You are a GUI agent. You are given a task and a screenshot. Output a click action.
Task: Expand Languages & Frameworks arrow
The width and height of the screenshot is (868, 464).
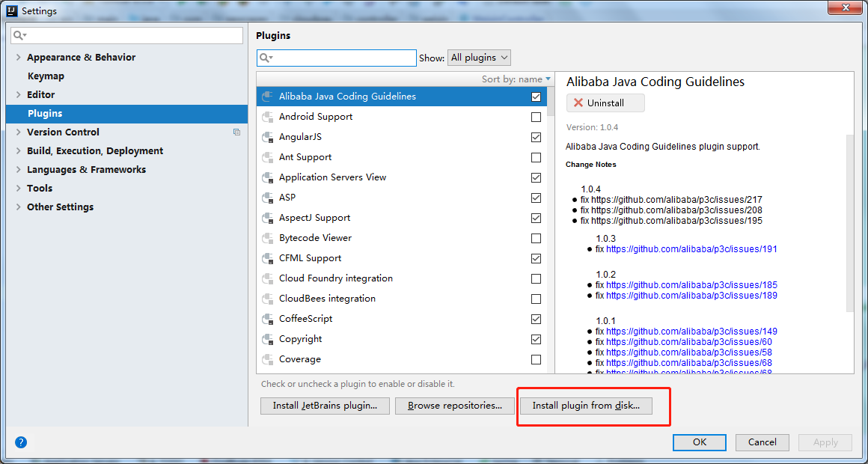point(18,169)
